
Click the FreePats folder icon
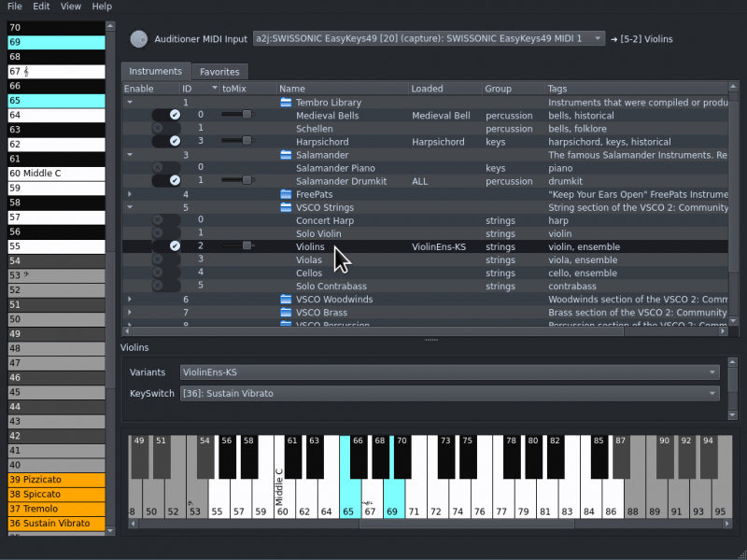(287, 194)
